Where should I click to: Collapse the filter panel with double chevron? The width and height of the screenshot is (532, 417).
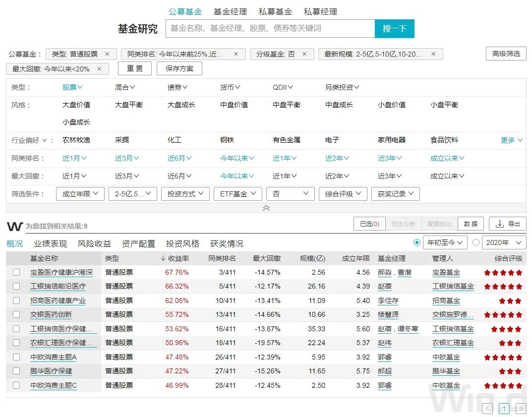(x=266, y=208)
